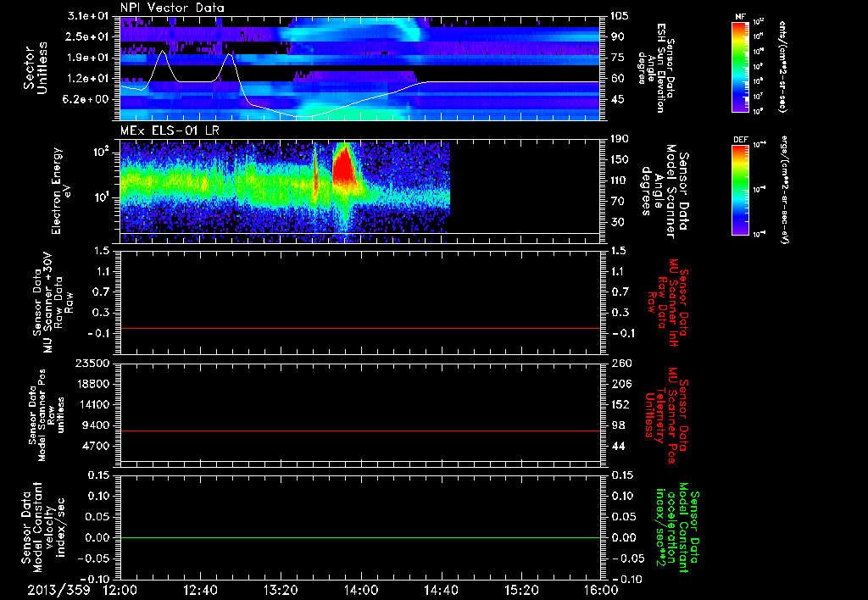This screenshot has height=600, width=868.
Task: Click the '13:20' time axis label
Action: [x=281, y=590]
